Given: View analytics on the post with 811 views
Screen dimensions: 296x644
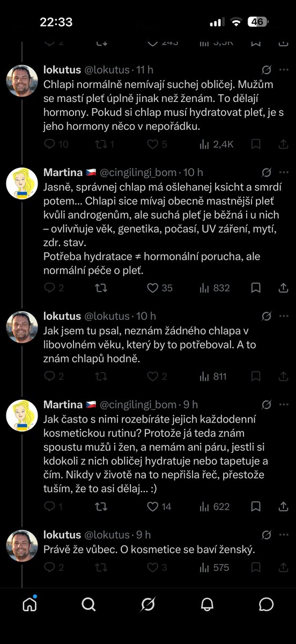Looking at the screenshot, I should tap(213, 377).
